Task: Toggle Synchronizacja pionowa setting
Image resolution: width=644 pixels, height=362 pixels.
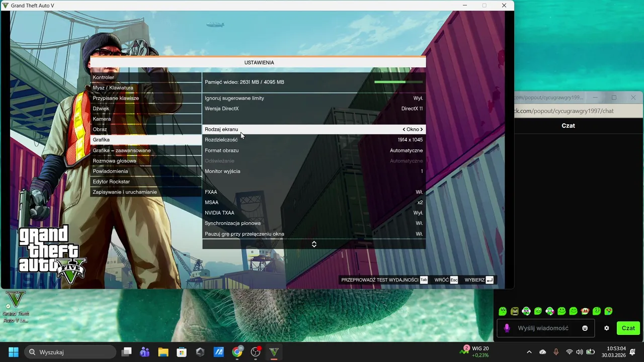Action: pos(314,223)
